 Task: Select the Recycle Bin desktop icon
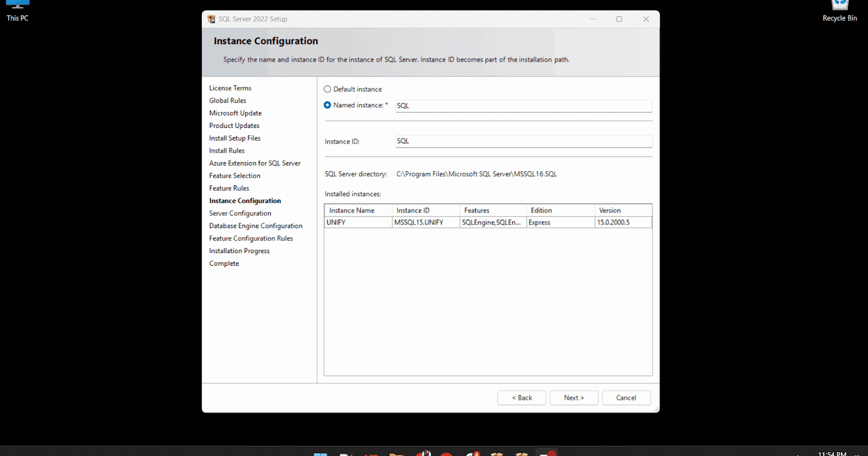coord(839,10)
